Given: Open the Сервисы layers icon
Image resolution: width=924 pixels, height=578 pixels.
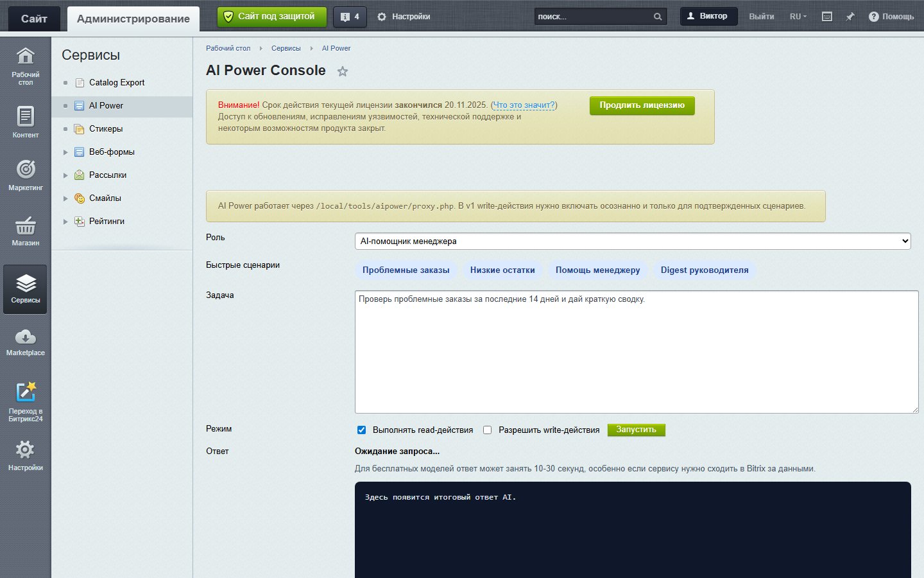Looking at the screenshot, I should [x=26, y=283].
